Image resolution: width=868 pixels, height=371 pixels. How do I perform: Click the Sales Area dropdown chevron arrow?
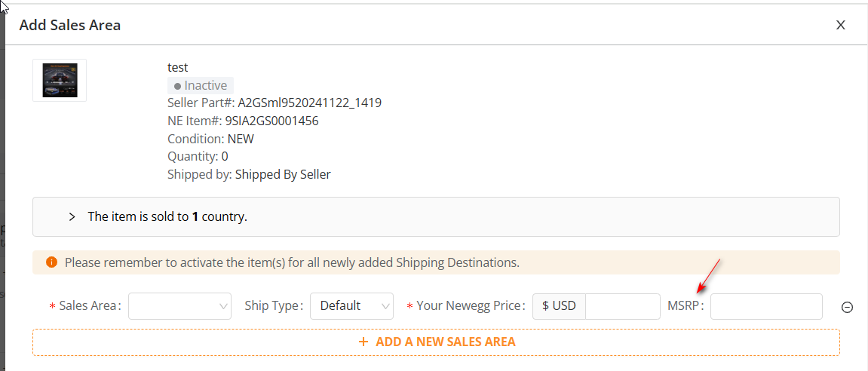coord(224,306)
